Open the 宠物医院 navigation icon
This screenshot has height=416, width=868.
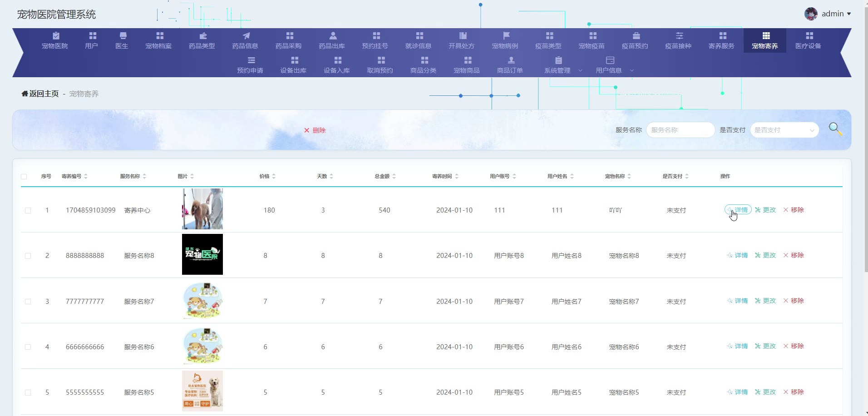pos(56,36)
